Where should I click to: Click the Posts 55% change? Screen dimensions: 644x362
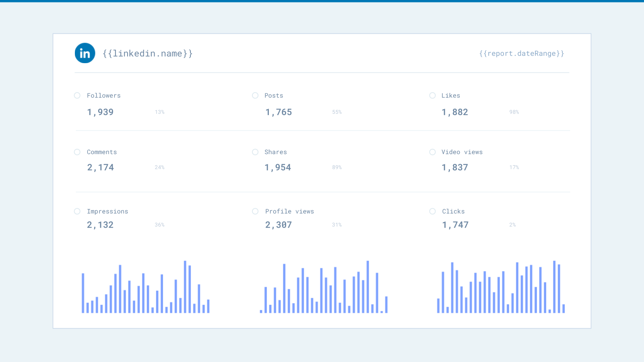[x=337, y=112]
